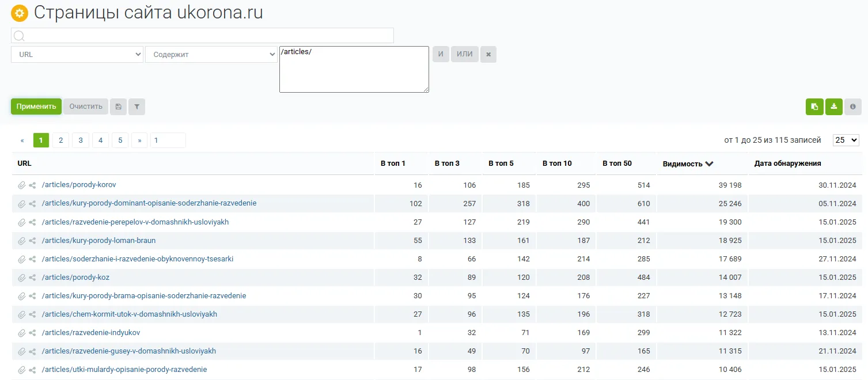The width and height of the screenshot is (868, 380).
Task: Click the paperclip icon for obyknovennoy-tsesarki row
Action: pyautogui.click(x=22, y=259)
